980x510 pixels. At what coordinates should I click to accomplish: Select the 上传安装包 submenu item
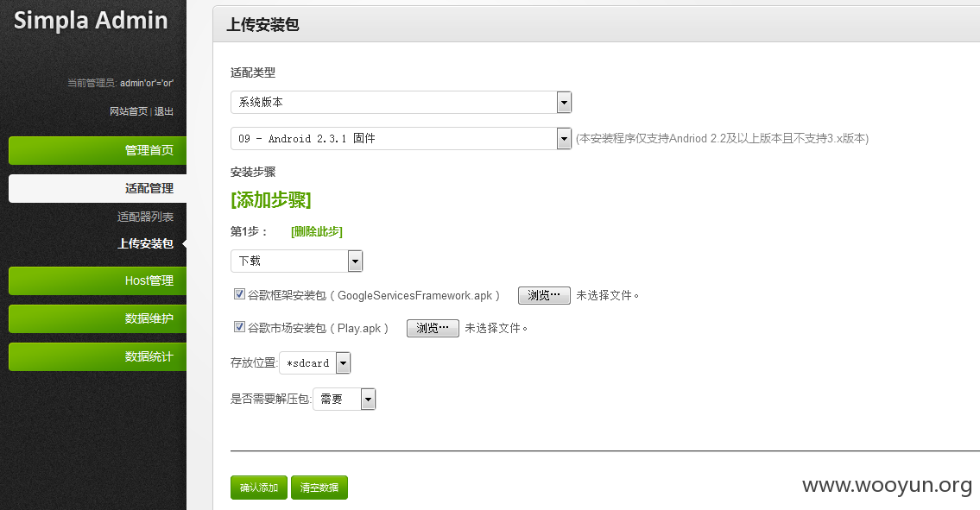click(145, 243)
